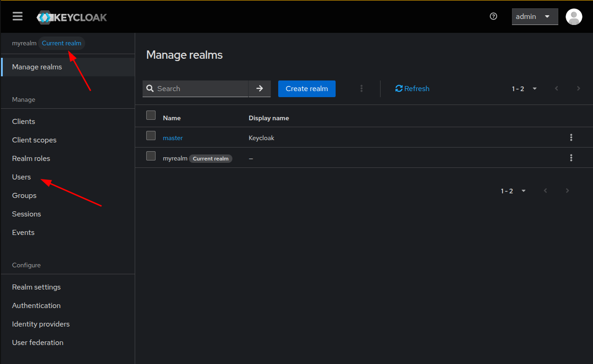The image size is (593, 364).
Task: Go to the previous page in the bottom pagination
Action: (x=545, y=191)
